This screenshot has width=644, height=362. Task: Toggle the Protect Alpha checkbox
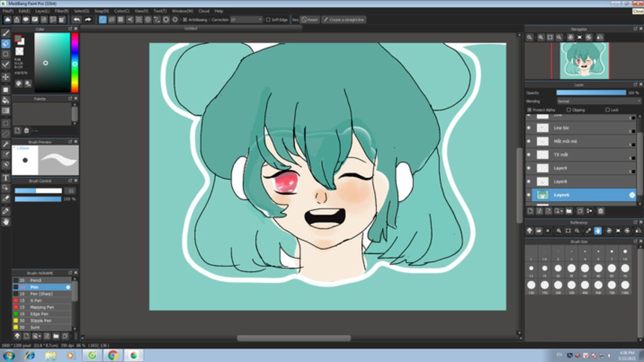coord(530,110)
